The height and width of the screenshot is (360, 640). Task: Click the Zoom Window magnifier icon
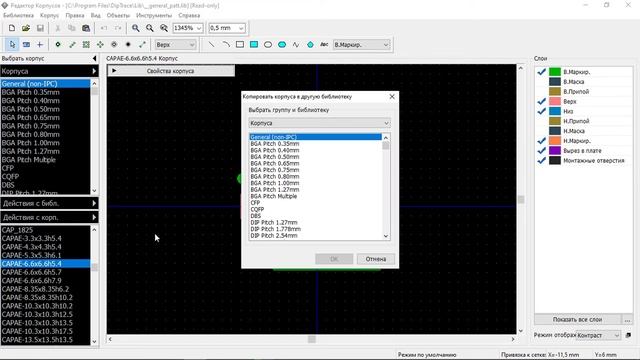(x=164, y=28)
